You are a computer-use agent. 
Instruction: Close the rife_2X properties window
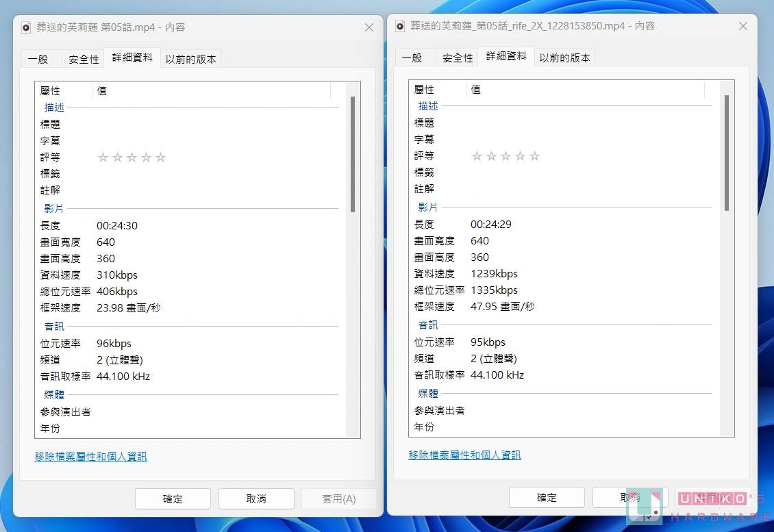click(x=743, y=26)
